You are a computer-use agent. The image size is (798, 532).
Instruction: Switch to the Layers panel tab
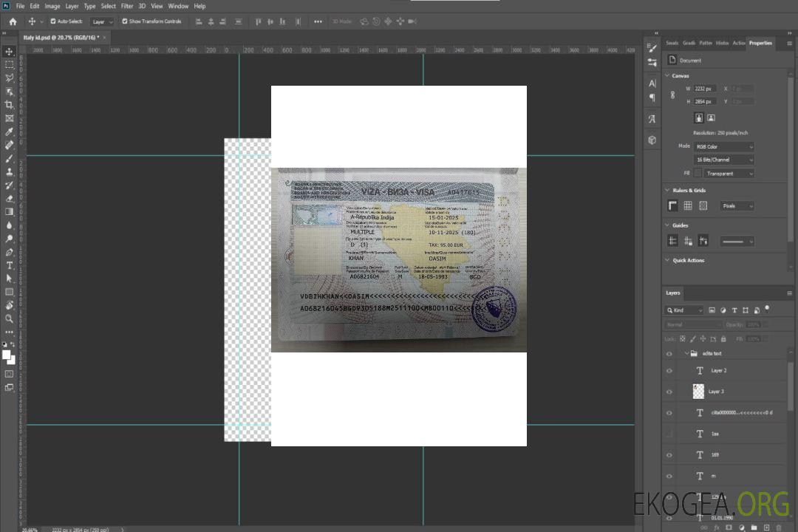[673, 293]
